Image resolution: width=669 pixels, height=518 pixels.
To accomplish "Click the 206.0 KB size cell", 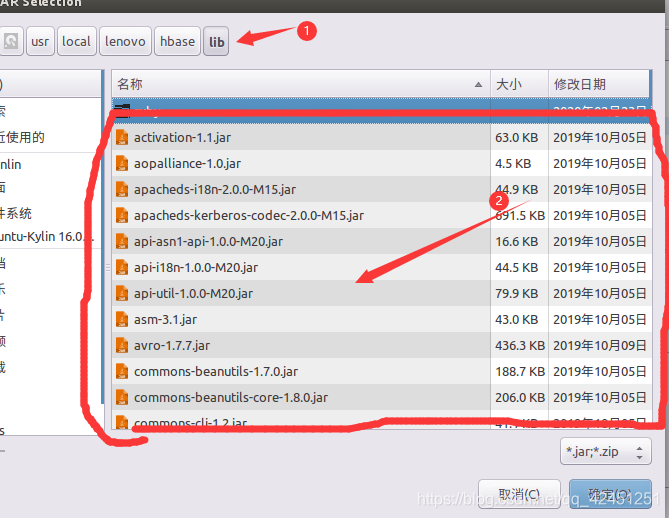I will [x=520, y=398].
